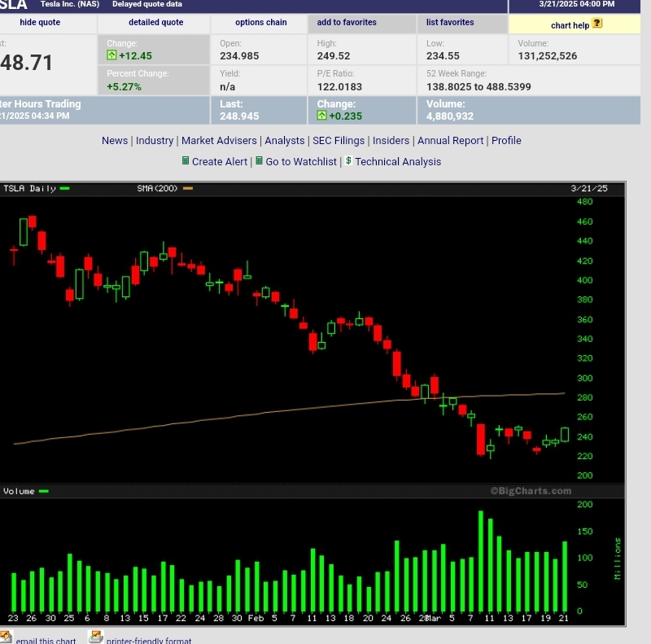Click the TSLA Daily green legend swatch
This screenshot has width=651, height=644.
click(x=64, y=189)
